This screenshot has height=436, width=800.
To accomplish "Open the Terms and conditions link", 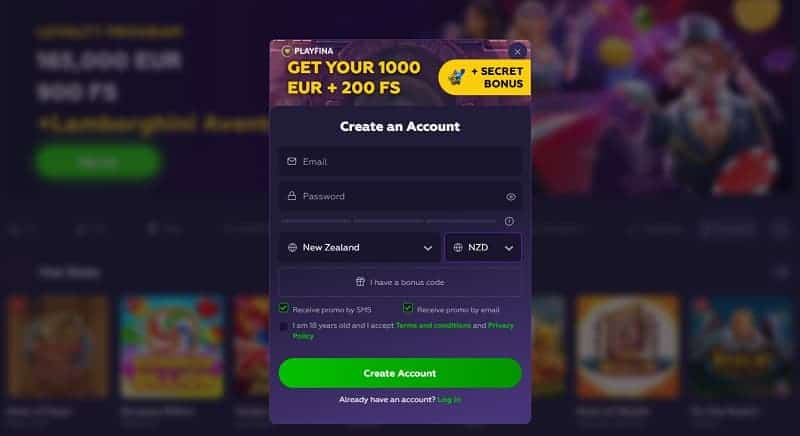I will [433, 325].
